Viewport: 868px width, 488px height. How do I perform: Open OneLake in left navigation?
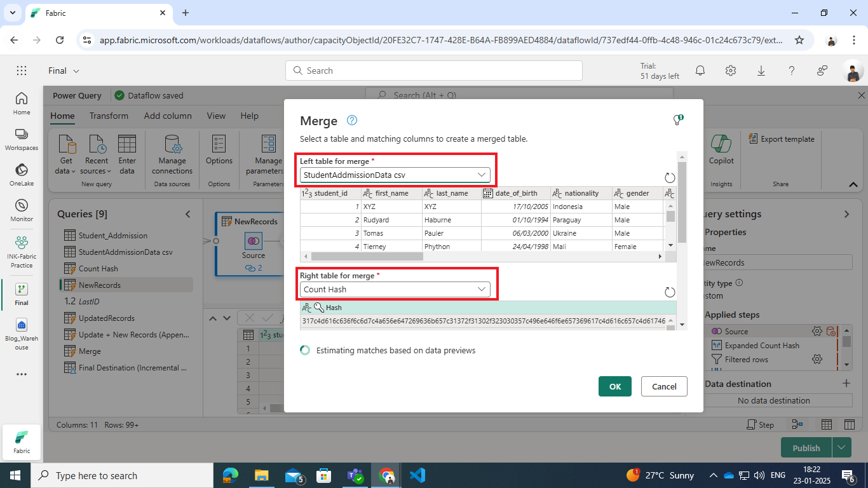(22, 174)
